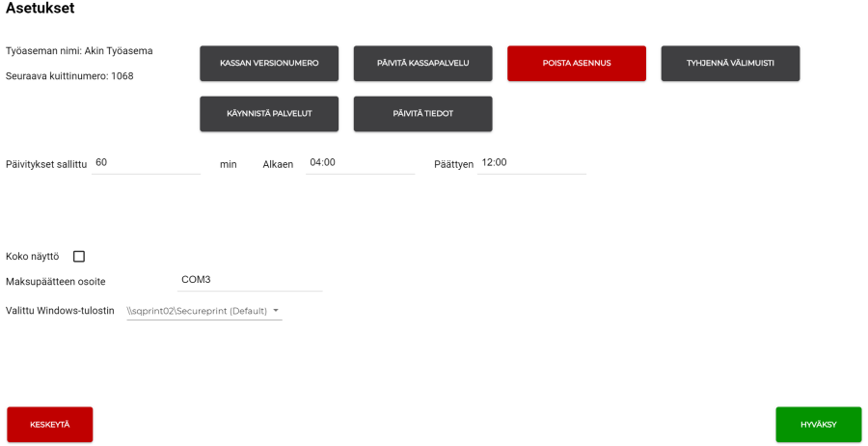Click the red Poista asennus button
868x446 pixels.
pyautogui.click(x=576, y=64)
